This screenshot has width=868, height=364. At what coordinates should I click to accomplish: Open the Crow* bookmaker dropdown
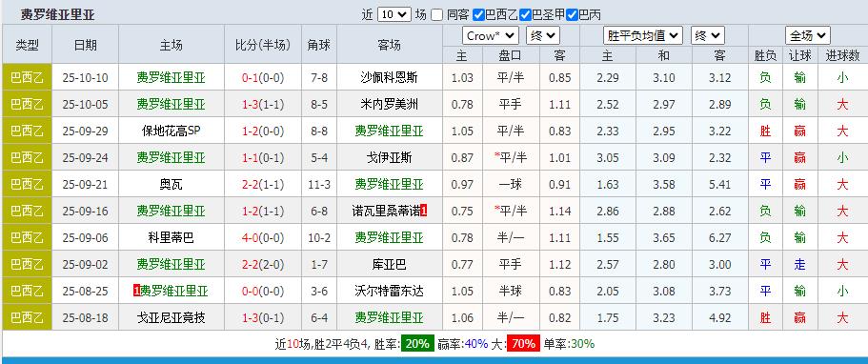point(491,36)
